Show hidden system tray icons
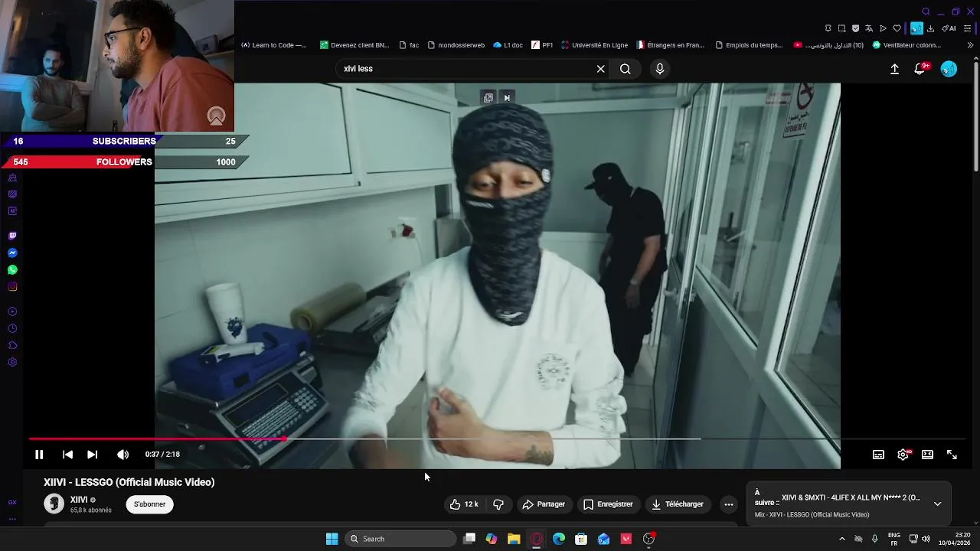 pos(841,539)
